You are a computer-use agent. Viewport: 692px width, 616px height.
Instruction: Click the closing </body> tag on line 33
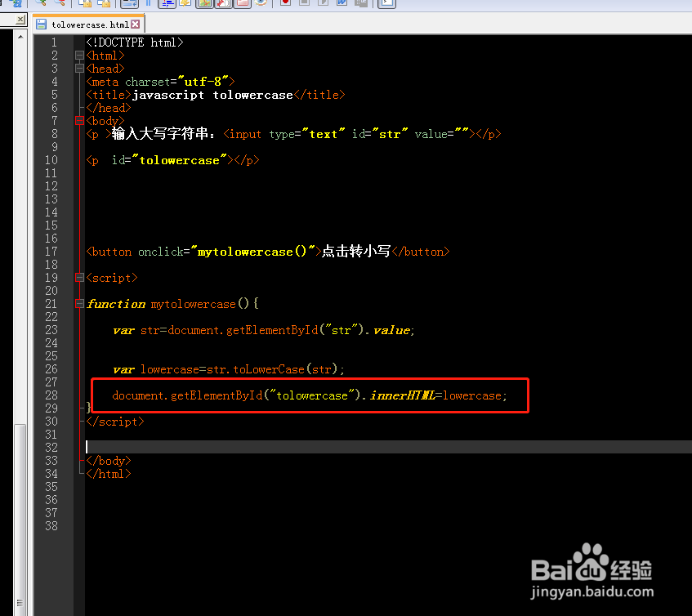pos(109,461)
